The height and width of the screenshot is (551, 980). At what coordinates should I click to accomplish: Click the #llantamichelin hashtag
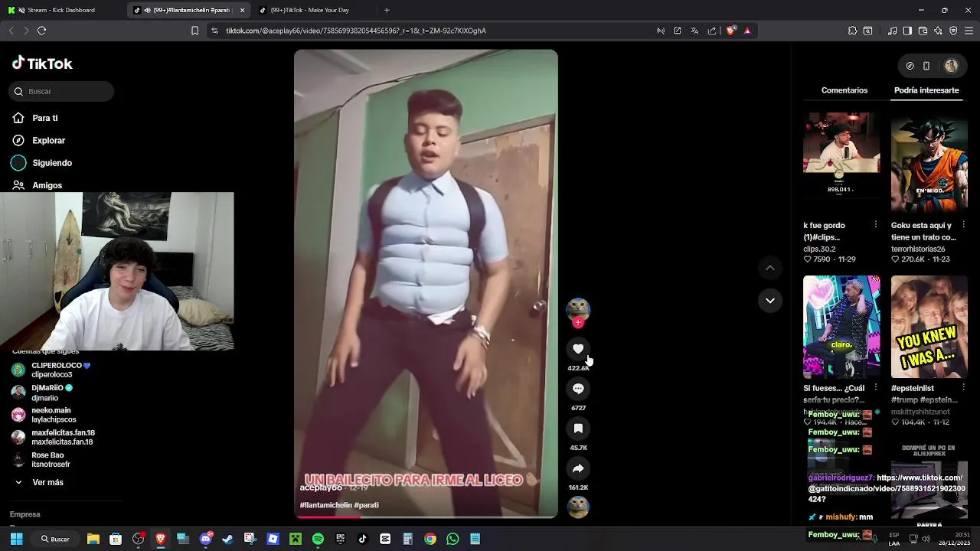tap(326, 505)
